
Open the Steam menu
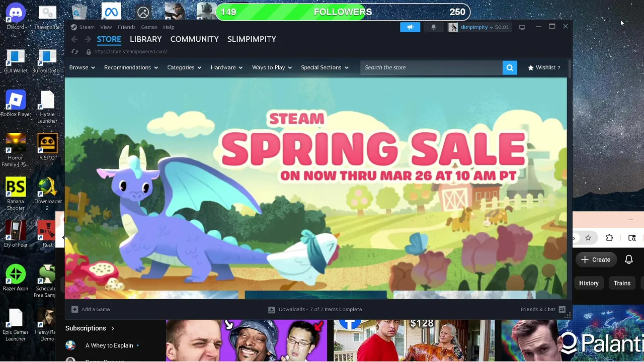tap(87, 27)
